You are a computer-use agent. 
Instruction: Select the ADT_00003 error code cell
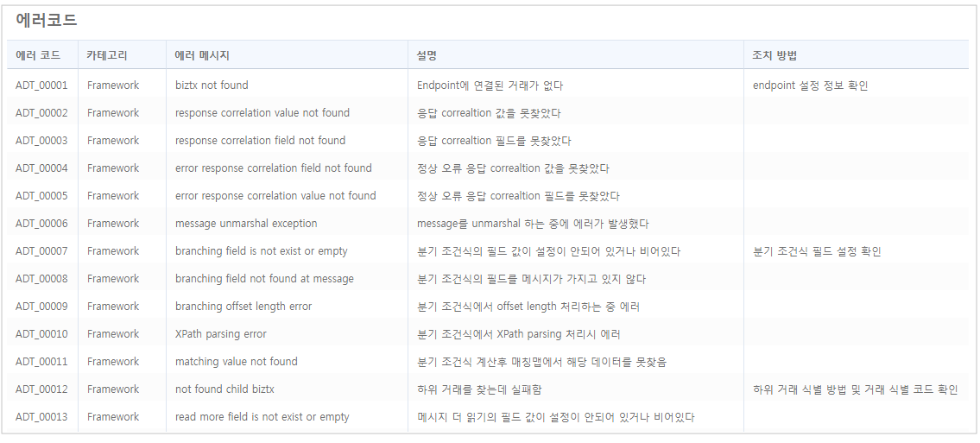(41, 141)
